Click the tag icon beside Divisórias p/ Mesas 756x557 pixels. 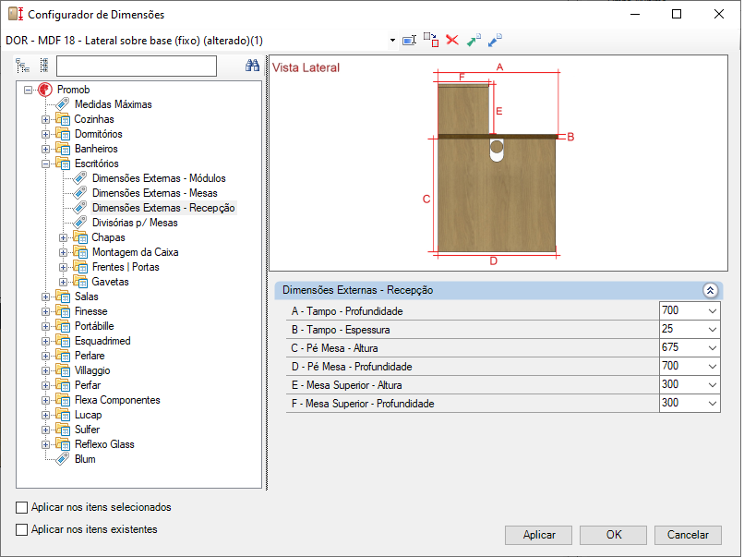pos(80,223)
